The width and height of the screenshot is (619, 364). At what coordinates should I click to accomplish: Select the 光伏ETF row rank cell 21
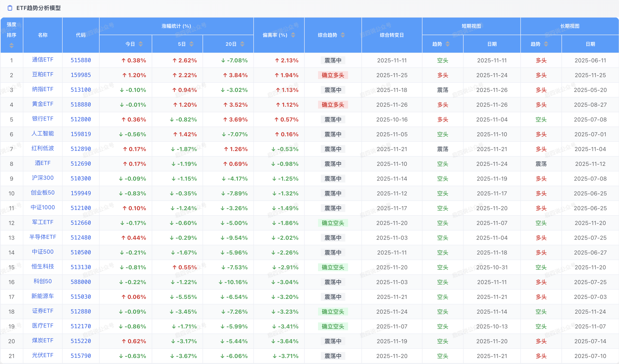12,356
